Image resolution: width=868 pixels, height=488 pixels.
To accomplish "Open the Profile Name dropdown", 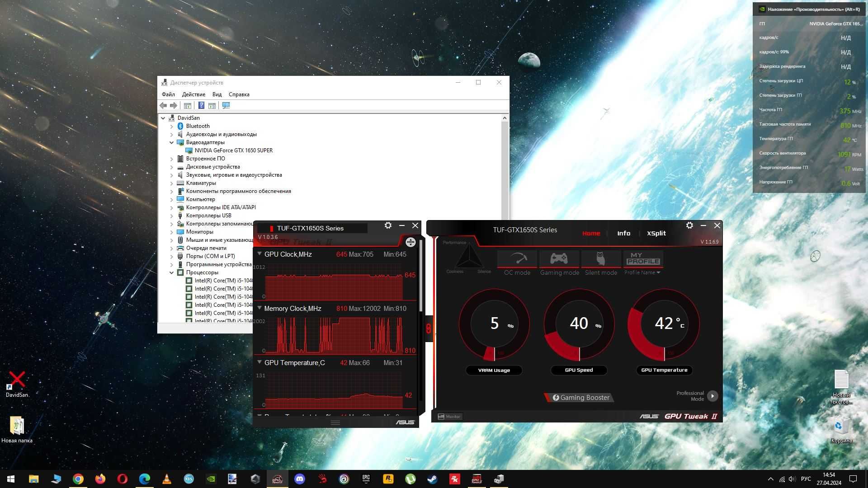I will [642, 272].
